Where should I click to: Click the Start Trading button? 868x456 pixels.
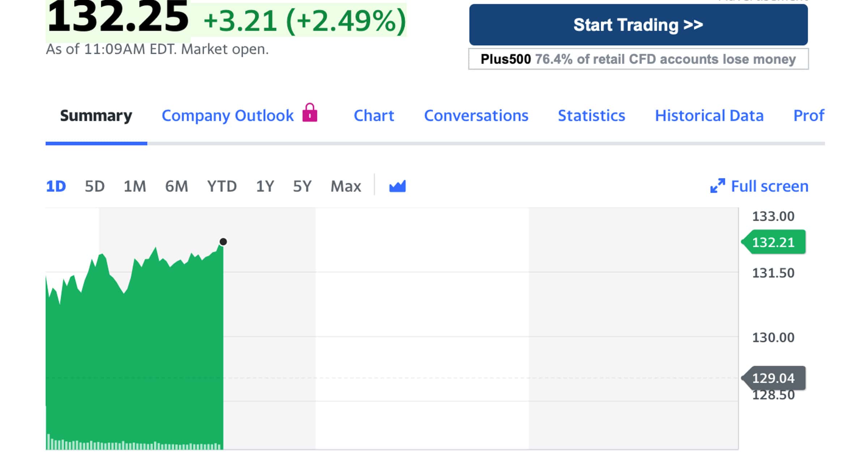638,25
